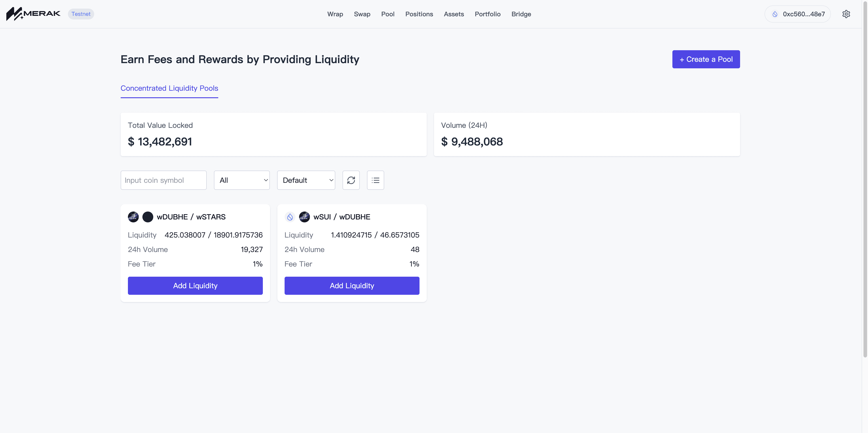This screenshot has width=868, height=433.
Task: Click Fee Tier 1% in wSUI / wDUBHE card
Action: [x=414, y=264]
